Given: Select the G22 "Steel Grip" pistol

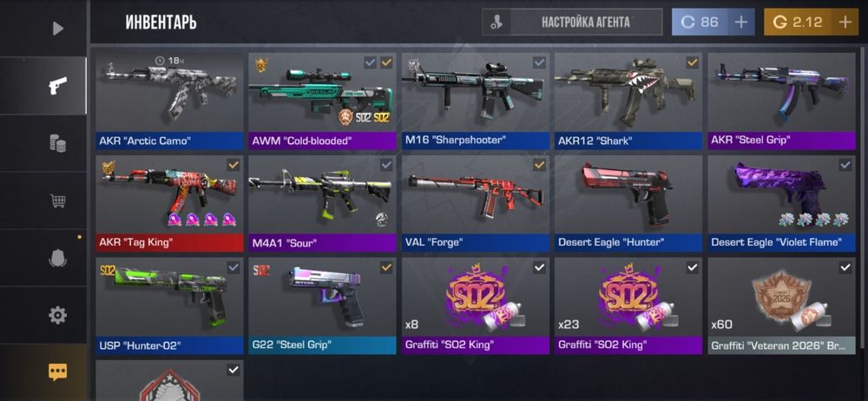Looking at the screenshot, I should point(322,306).
